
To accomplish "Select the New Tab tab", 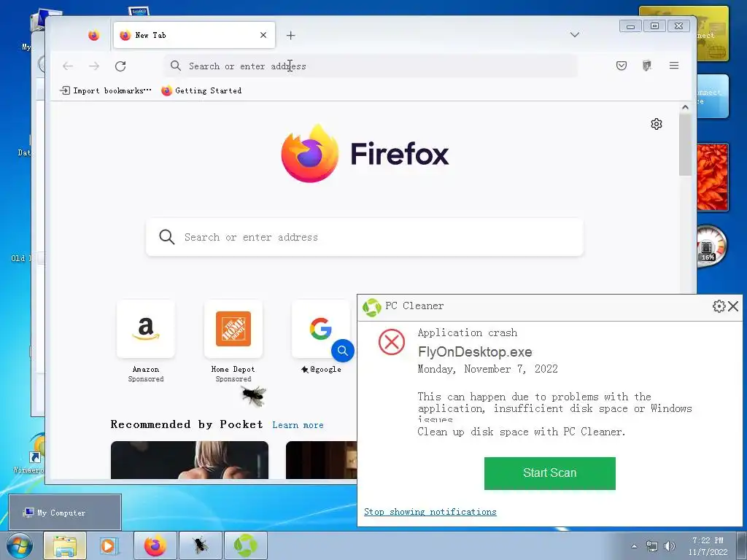I will [x=194, y=35].
